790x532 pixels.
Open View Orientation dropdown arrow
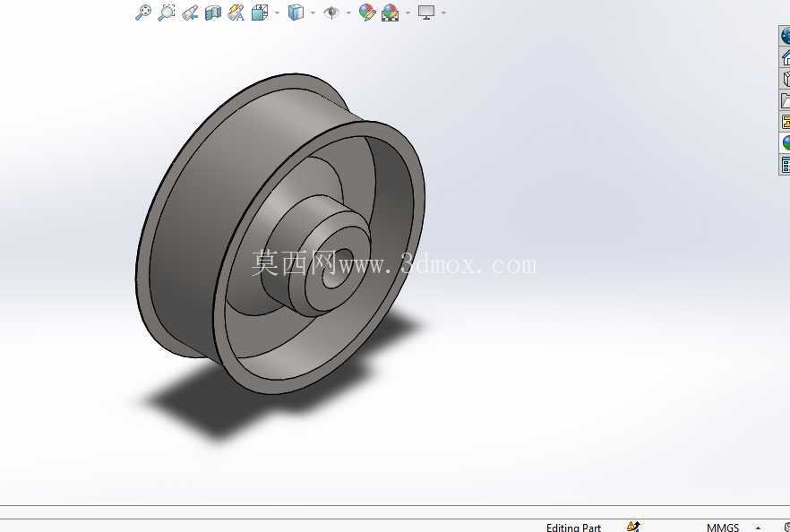click(x=277, y=13)
